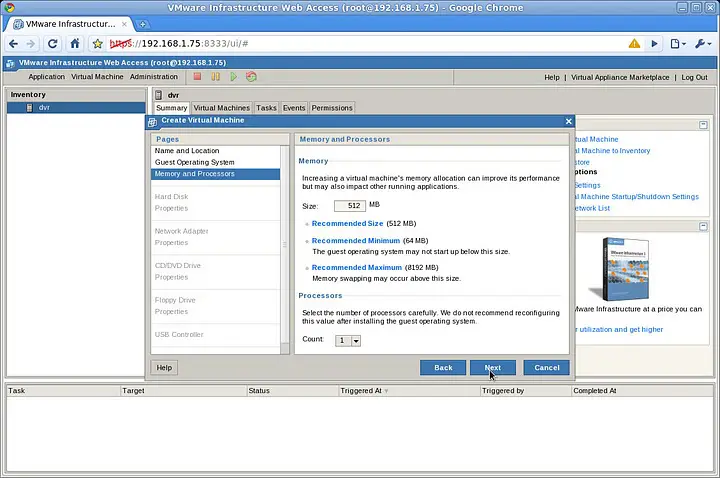Viewport: 720px width, 478px height.
Task: Set memory to Recommended Size
Action: pyautogui.click(x=347, y=224)
